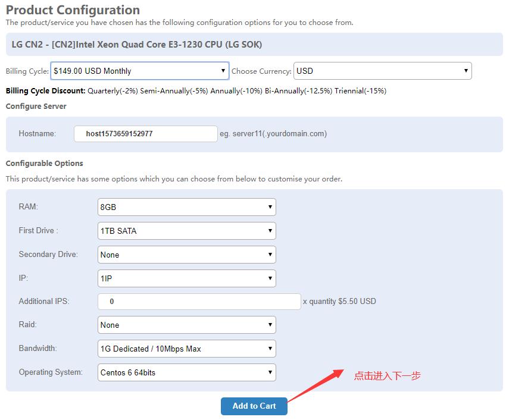Click the Additional IPS quantity field
This screenshot has height=420, width=506.
[x=199, y=302]
